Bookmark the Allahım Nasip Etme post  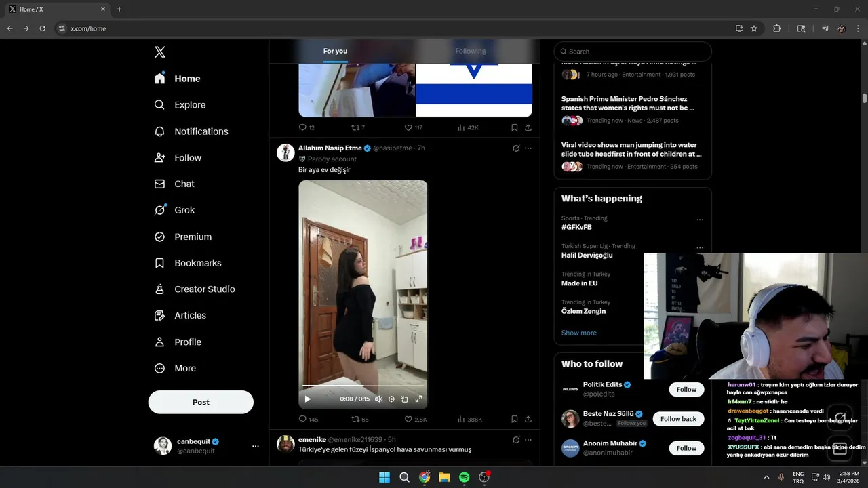(x=515, y=420)
